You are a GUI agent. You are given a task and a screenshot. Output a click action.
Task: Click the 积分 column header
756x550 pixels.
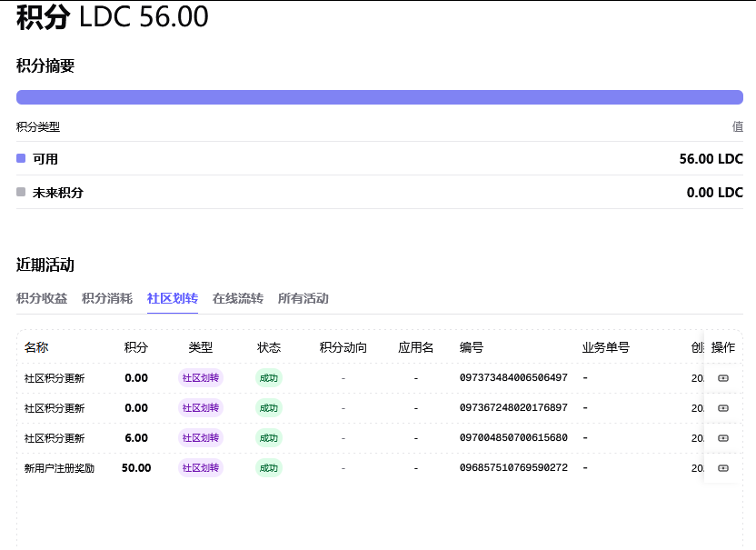136,347
